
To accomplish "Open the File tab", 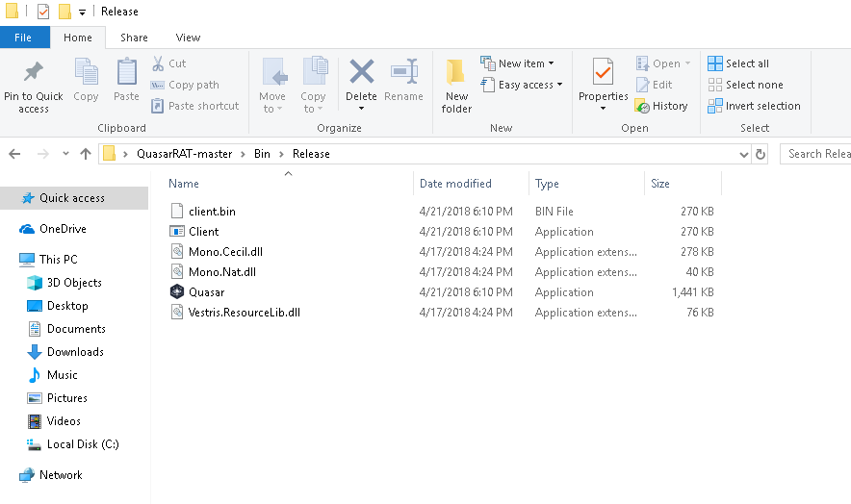I will [x=23, y=38].
